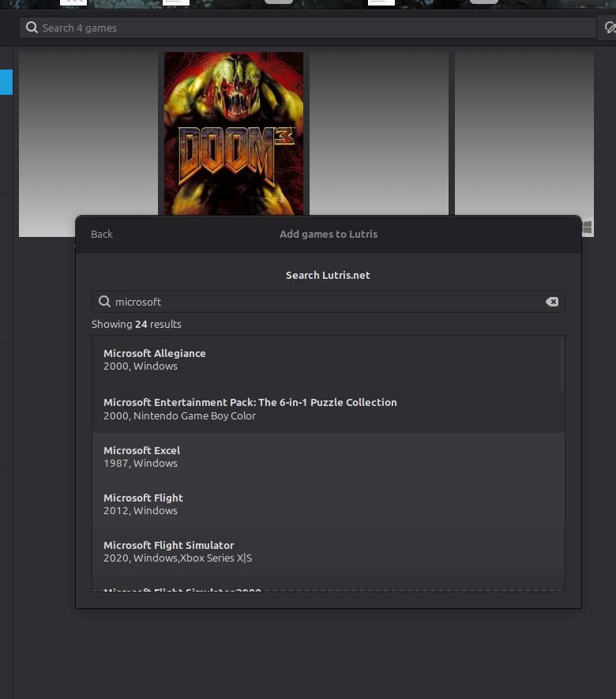Image resolution: width=616 pixels, height=699 pixels.
Task: Click the blue highlighted sidebar item
Action: pyautogui.click(x=6, y=82)
